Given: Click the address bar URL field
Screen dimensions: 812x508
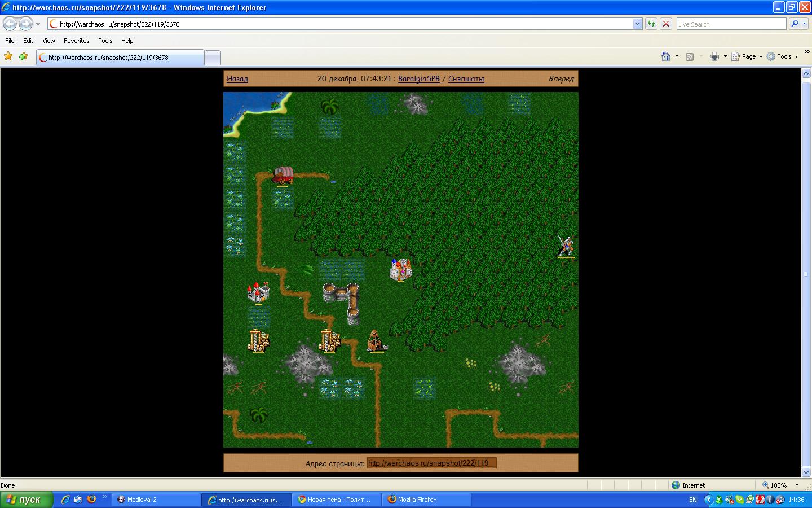Looking at the screenshot, I should click(341, 24).
